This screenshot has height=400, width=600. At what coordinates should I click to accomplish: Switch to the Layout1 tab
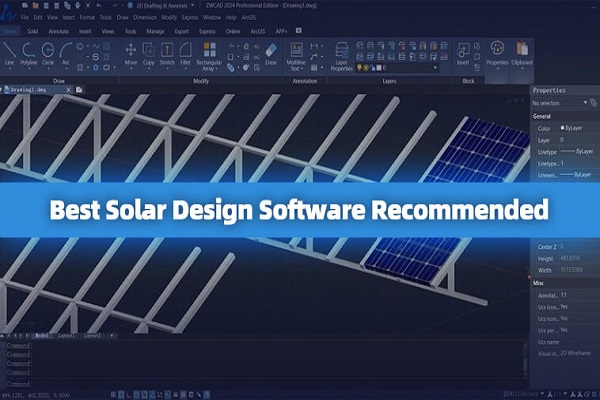(x=67, y=336)
